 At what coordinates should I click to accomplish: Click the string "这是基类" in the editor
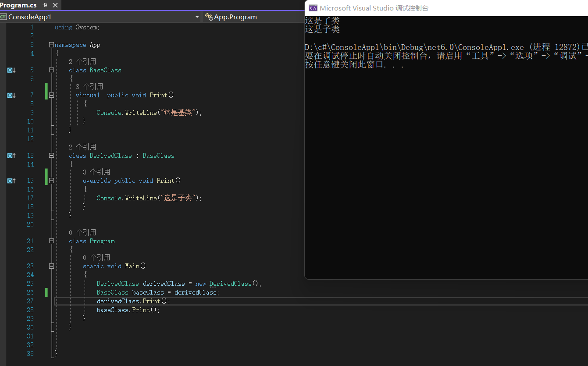(x=177, y=113)
